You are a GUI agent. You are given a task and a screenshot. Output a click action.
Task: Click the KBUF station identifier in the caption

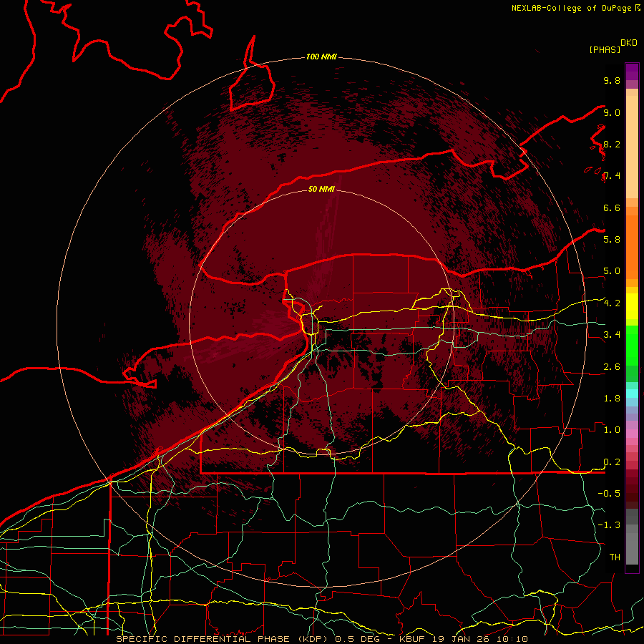click(x=414, y=639)
